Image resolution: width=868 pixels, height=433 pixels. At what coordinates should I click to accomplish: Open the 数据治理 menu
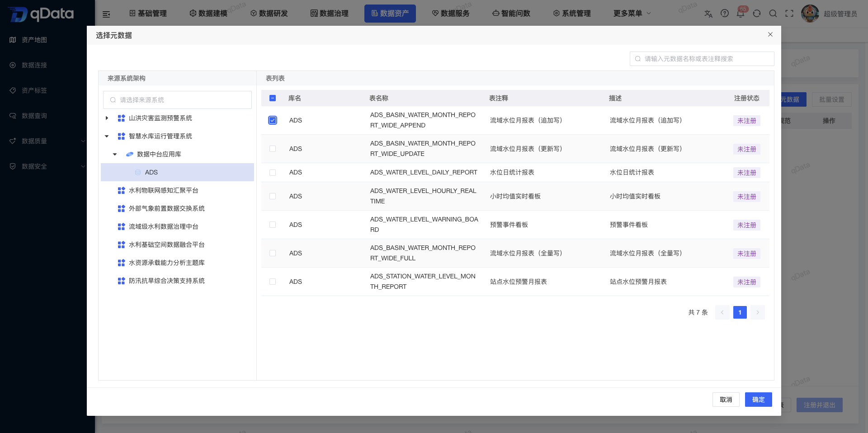tap(330, 14)
